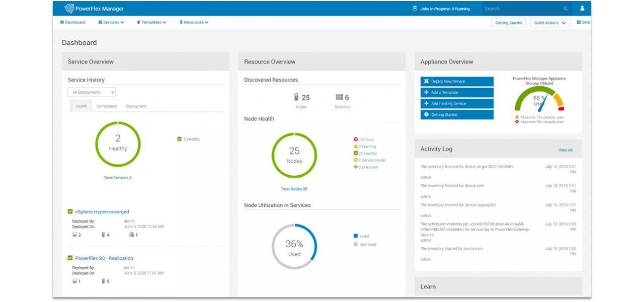Viewport: 644px width, 302px height.
Task: Click vSphere Hyperconverged green health check
Action: click(x=70, y=212)
